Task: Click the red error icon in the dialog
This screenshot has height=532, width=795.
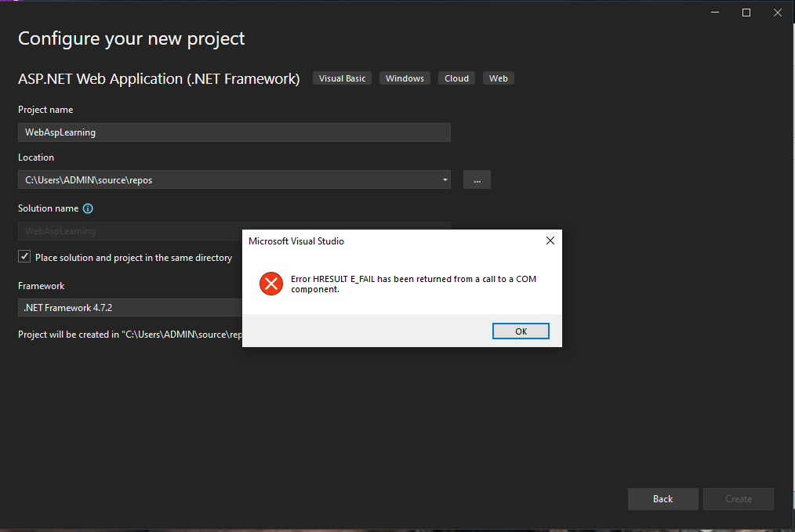Action: pyautogui.click(x=270, y=284)
